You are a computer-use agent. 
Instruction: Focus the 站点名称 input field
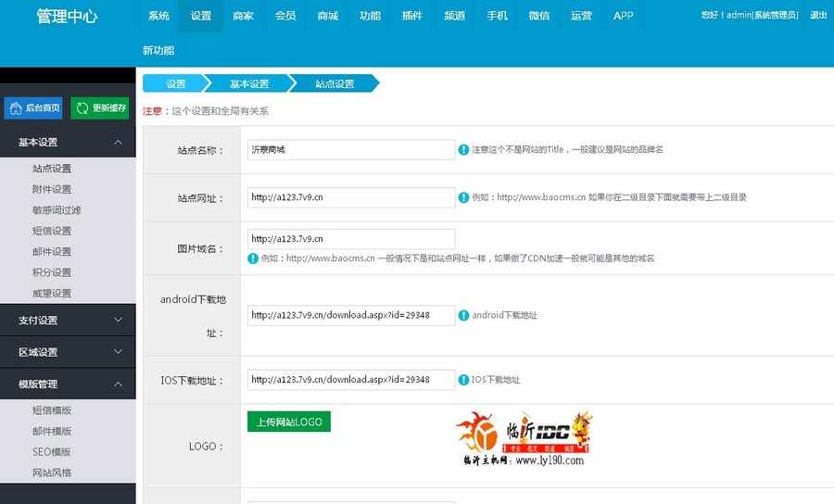[x=351, y=150]
